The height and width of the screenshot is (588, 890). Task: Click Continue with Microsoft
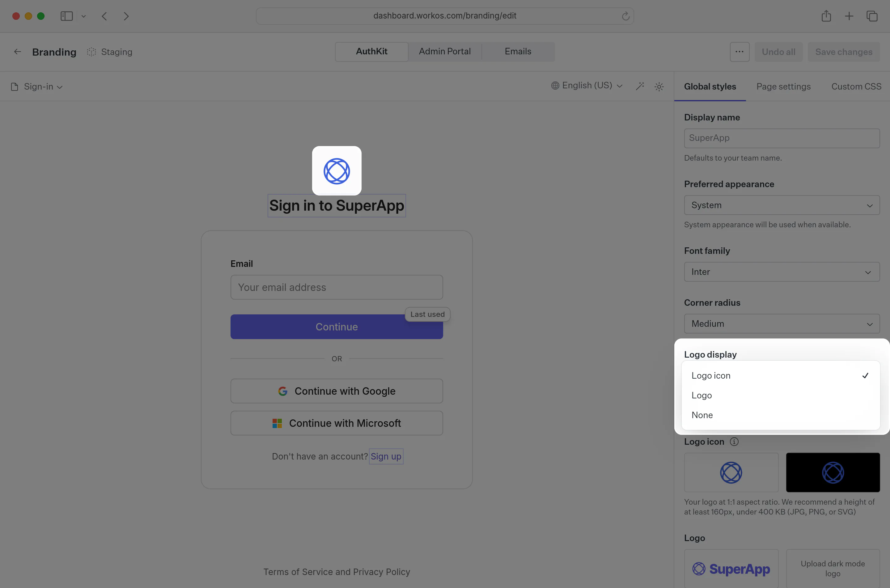point(337,423)
